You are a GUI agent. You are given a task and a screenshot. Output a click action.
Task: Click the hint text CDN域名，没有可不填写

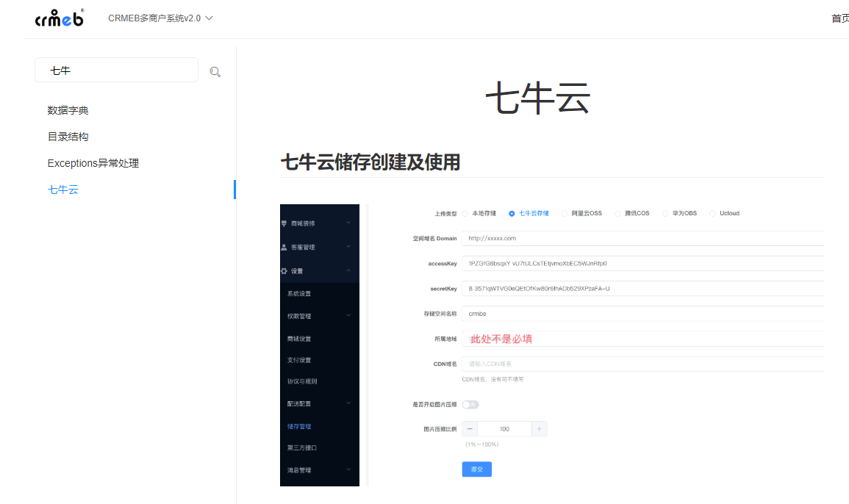tap(492, 380)
